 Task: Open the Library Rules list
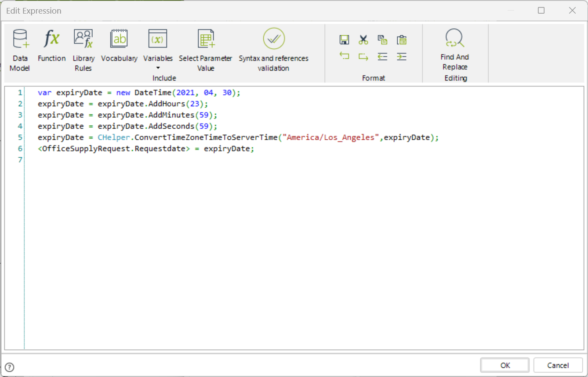(x=83, y=50)
